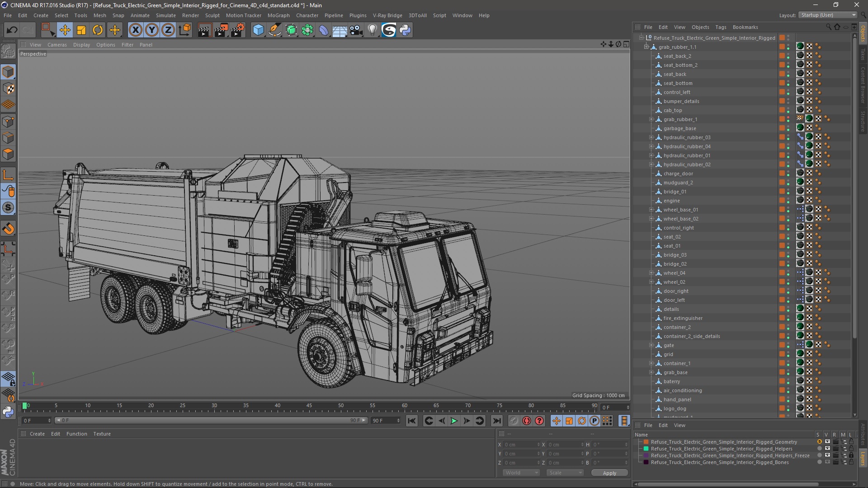
Task: Toggle X axis lock icon
Action: click(x=135, y=30)
